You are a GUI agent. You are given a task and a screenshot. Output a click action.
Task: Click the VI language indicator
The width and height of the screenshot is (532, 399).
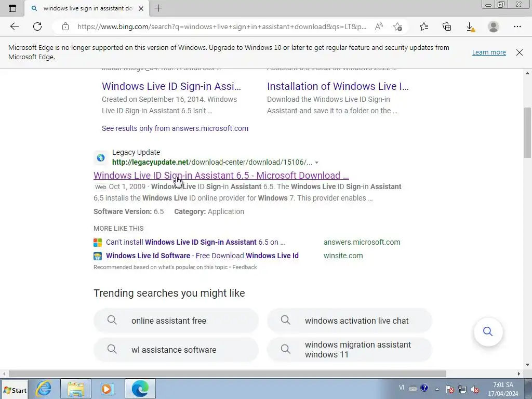(x=402, y=388)
